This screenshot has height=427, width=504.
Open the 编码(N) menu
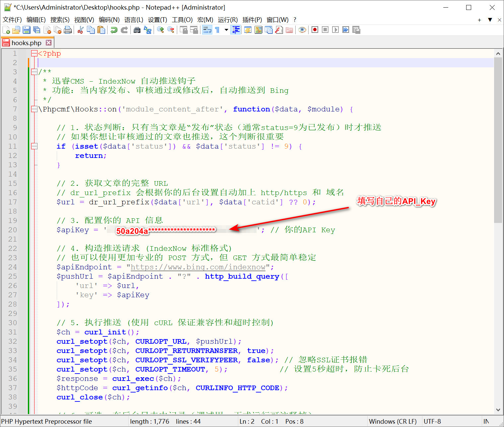click(x=109, y=20)
